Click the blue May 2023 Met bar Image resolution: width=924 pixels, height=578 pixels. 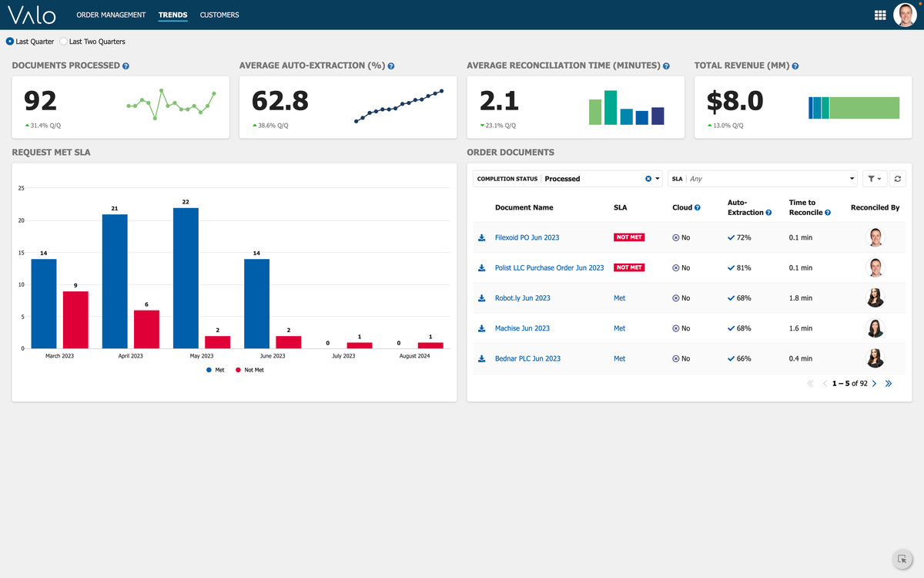tap(186, 277)
